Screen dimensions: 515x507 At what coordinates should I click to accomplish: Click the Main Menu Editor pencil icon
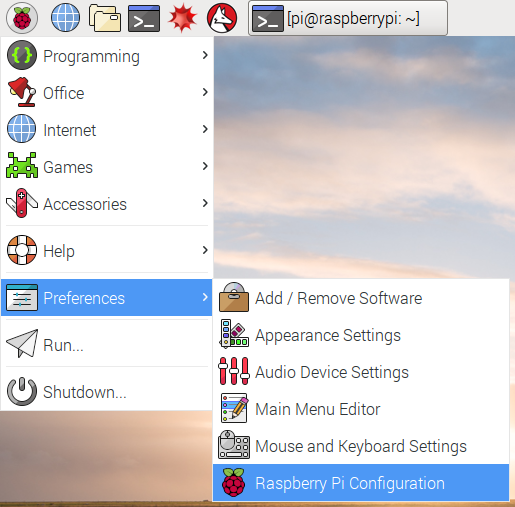click(234, 408)
